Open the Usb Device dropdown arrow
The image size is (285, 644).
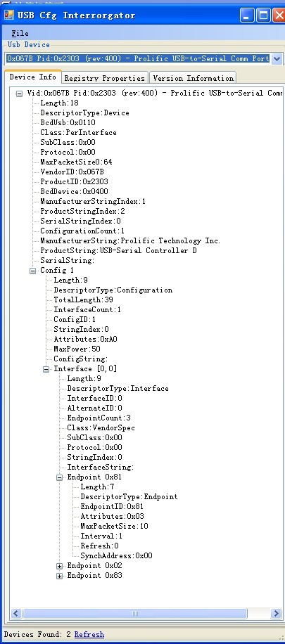(277, 59)
